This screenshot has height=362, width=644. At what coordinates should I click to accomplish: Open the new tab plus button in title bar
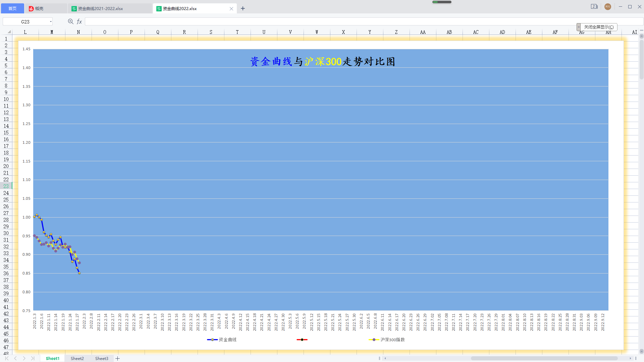coord(243,8)
